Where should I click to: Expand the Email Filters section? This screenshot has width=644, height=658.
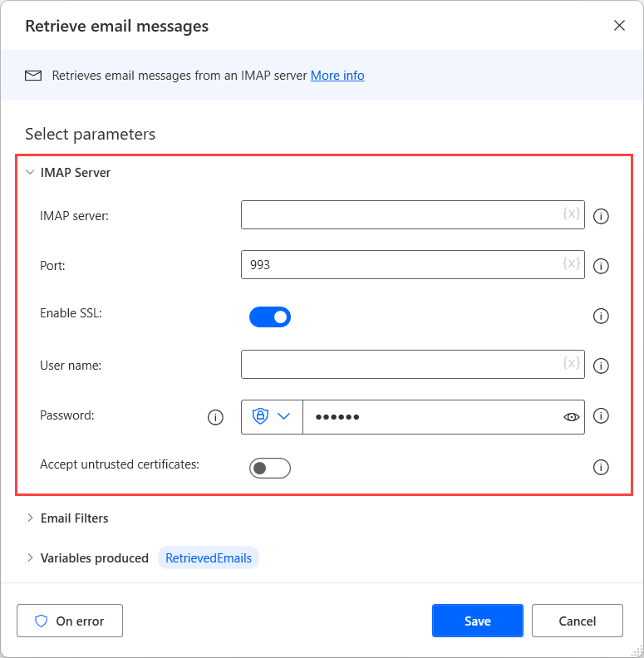click(30, 518)
